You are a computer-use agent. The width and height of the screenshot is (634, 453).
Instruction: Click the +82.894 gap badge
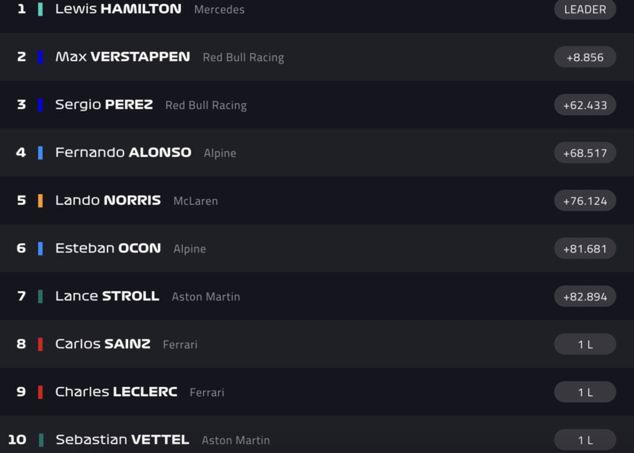click(x=585, y=296)
